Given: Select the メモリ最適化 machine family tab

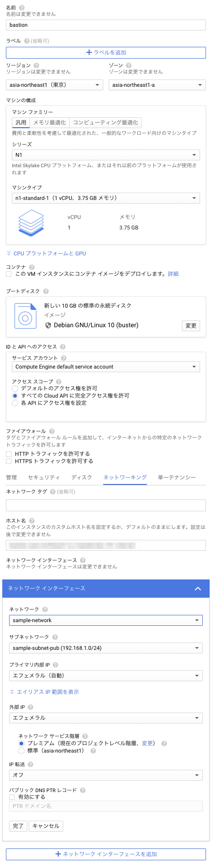Looking at the screenshot, I should [x=50, y=123].
